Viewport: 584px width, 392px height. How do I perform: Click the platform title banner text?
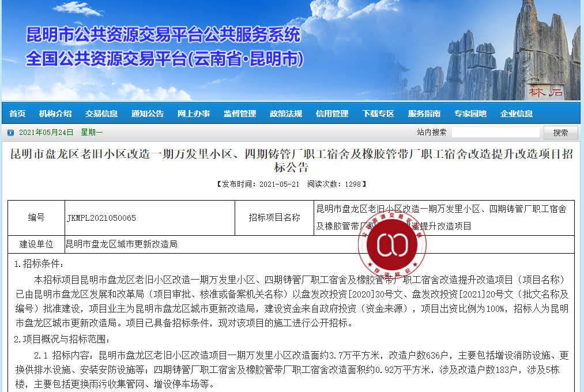[164, 46]
